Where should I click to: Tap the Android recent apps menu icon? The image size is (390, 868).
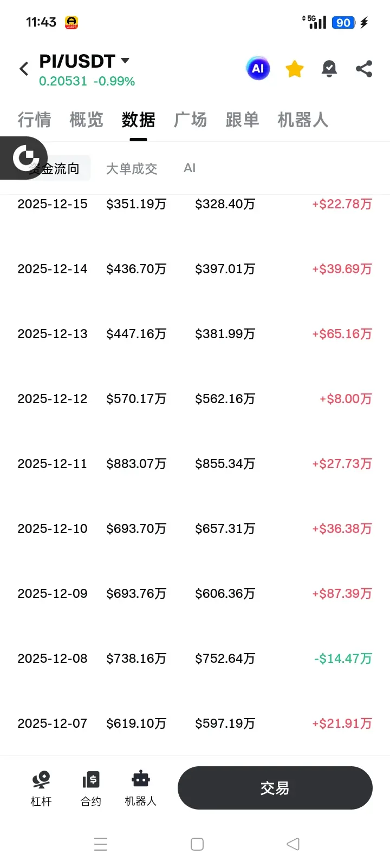[101, 844]
